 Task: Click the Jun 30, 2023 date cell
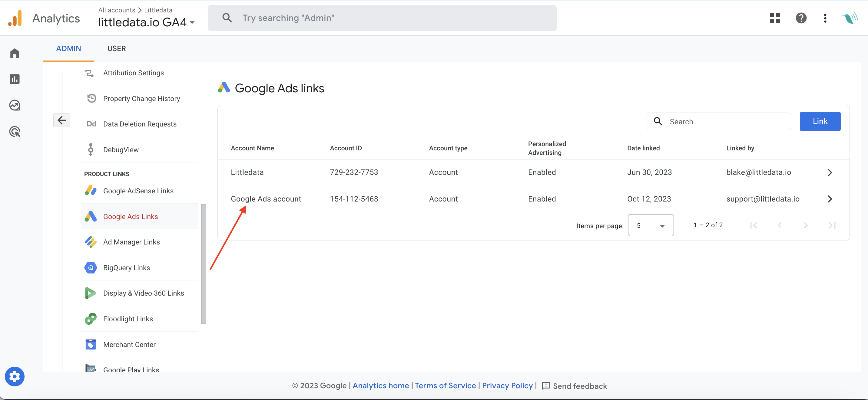649,172
